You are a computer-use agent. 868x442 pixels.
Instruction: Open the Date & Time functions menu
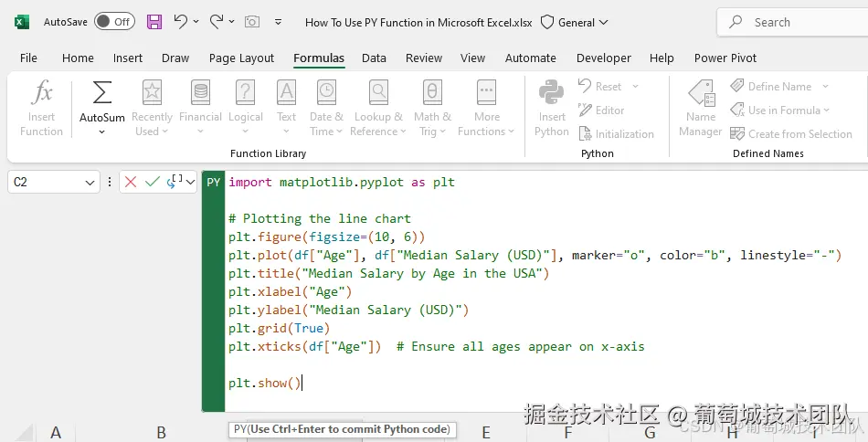click(x=326, y=107)
